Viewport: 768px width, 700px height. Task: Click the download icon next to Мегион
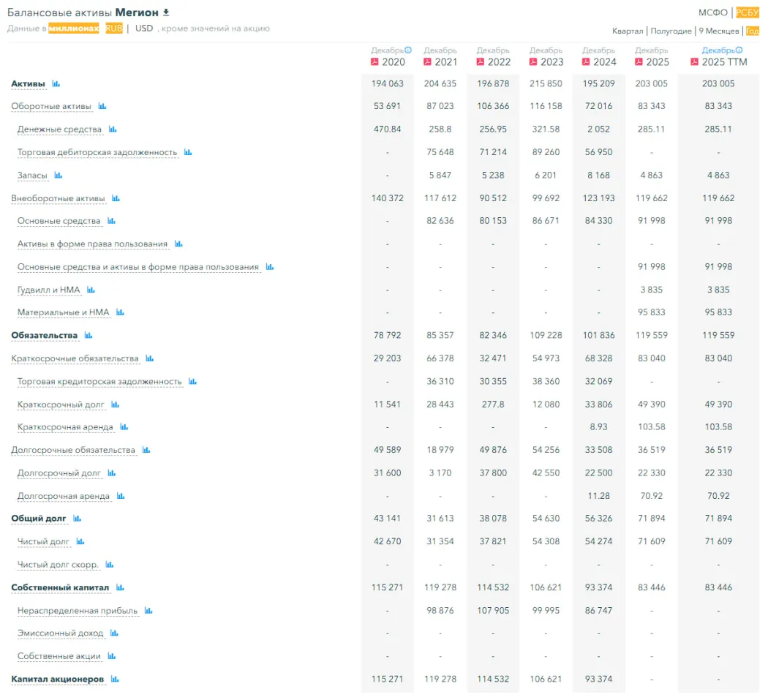pyautogui.click(x=166, y=12)
